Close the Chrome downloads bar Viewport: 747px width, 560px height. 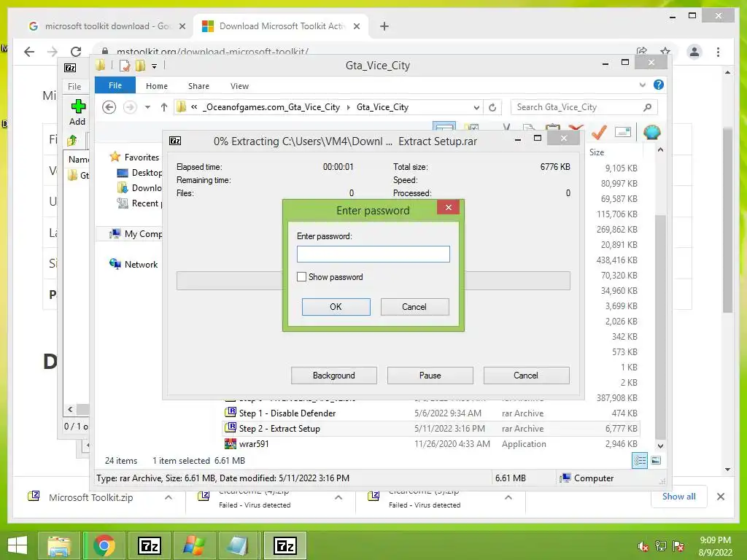point(720,497)
